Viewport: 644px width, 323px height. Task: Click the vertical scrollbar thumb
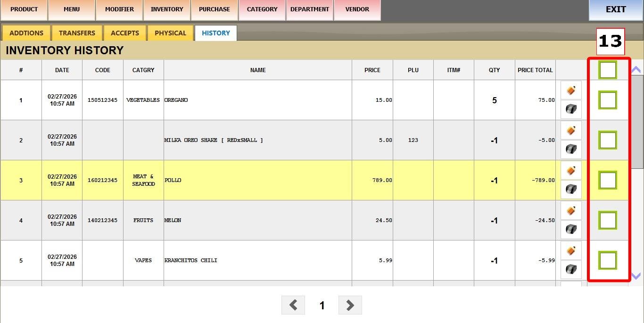(x=637, y=121)
